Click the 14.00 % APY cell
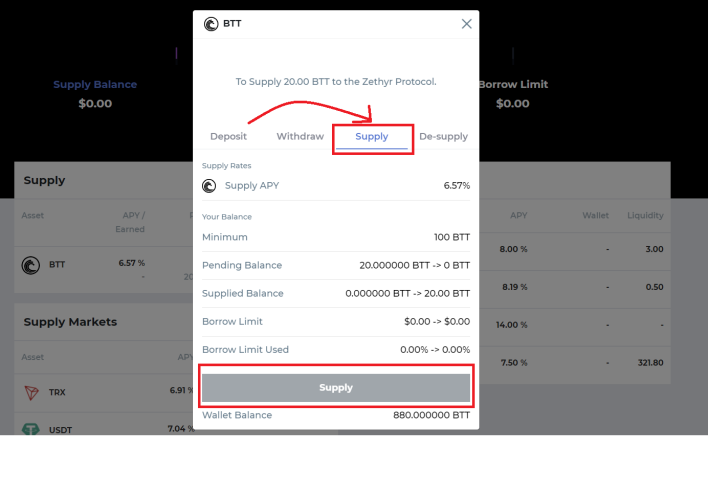Screen dimensions: 708x493 tap(511, 325)
